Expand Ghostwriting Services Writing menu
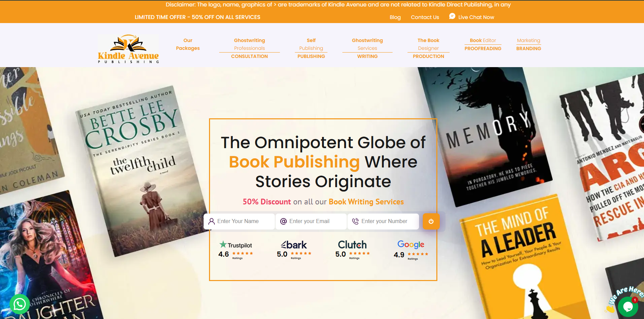Viewport: 644px width, 319px height. click(367, 48)
